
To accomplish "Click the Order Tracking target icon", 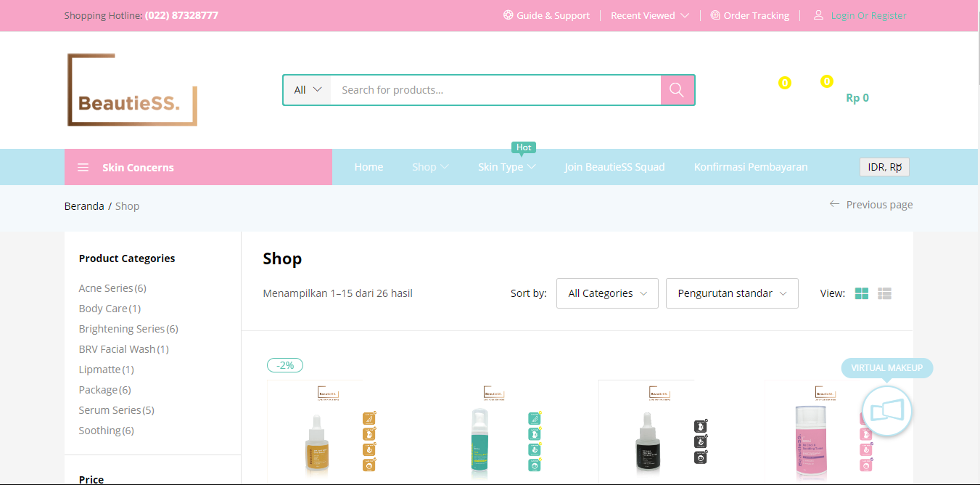I will coord(715,15).
